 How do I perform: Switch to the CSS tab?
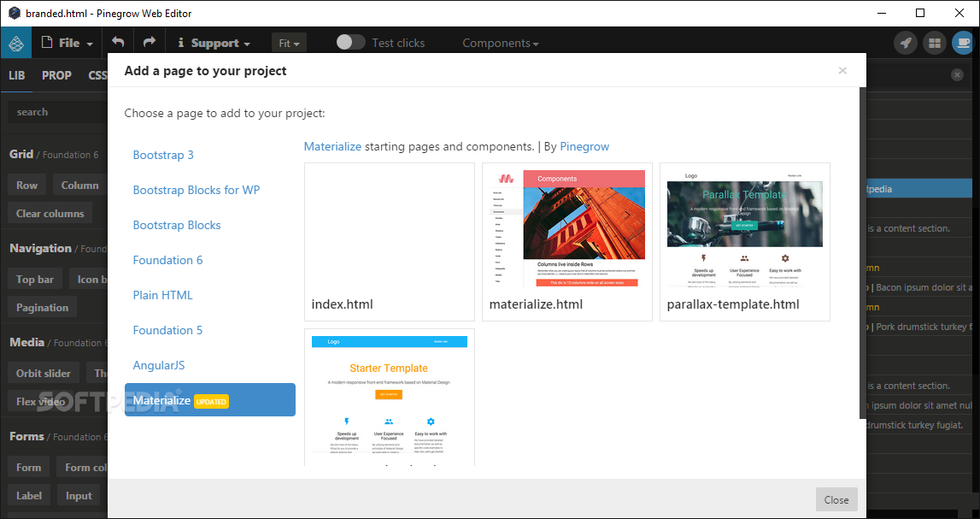(x=97, y=75)
